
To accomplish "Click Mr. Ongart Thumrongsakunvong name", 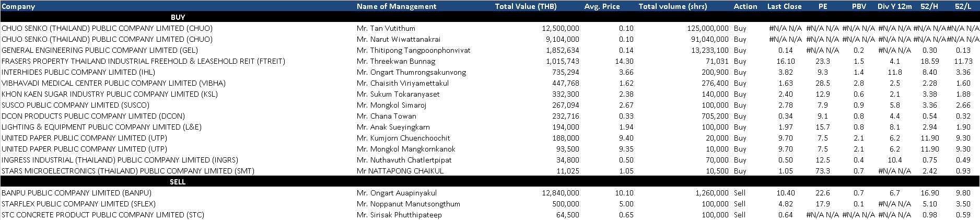I will pos(411,72).
